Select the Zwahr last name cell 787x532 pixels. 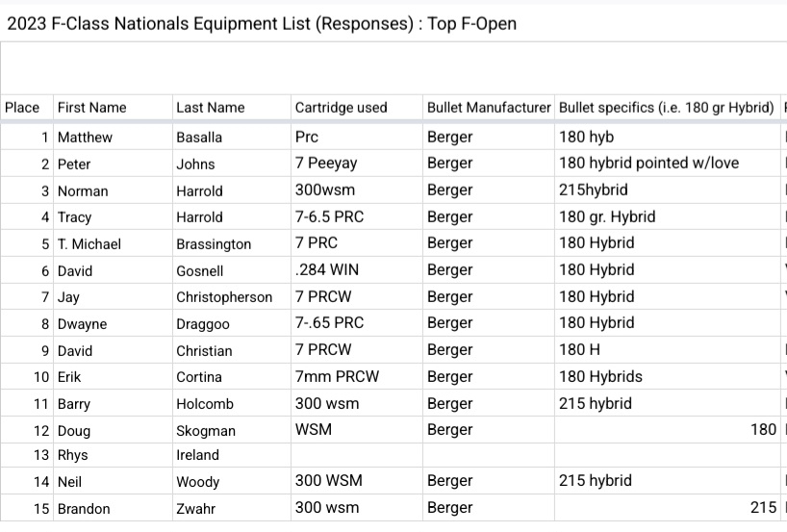[x=197, y=509]
